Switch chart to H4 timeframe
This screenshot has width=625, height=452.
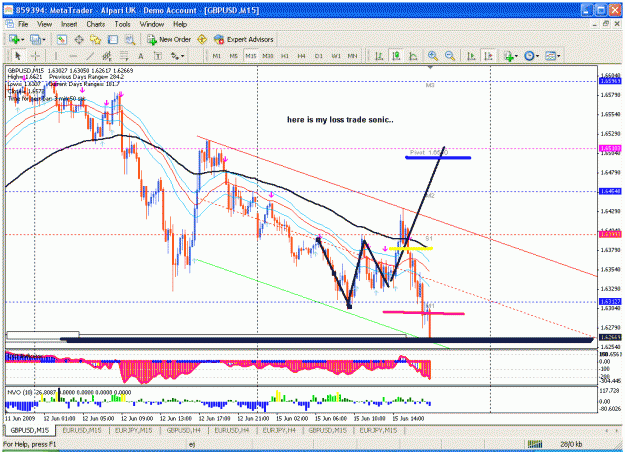[302, 56]
